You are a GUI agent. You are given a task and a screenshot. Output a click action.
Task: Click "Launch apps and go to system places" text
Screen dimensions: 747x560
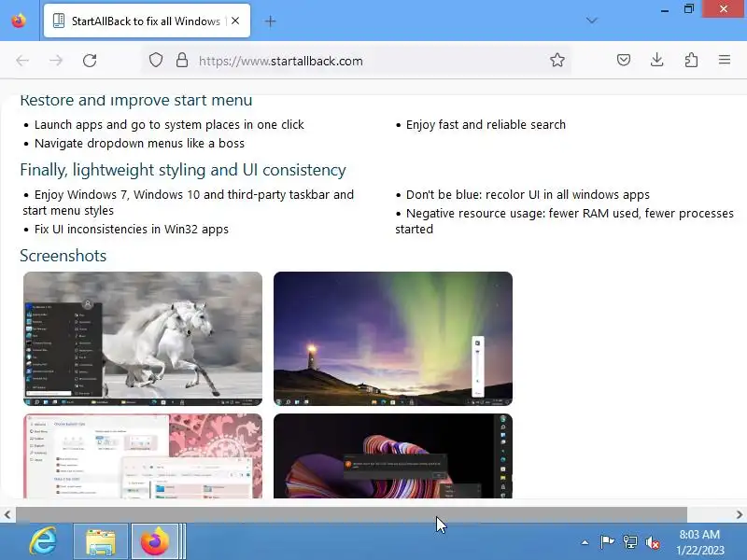pyautogui.click(x=169, y=125)
